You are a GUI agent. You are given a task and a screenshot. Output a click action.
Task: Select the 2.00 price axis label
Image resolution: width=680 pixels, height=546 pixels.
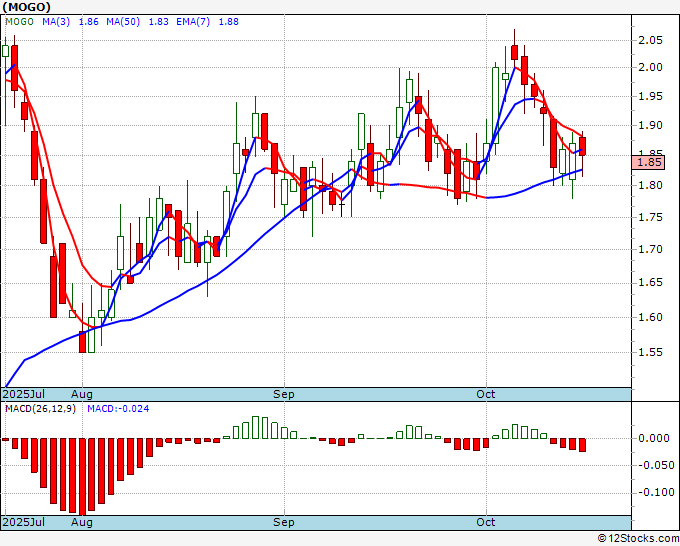651,67
